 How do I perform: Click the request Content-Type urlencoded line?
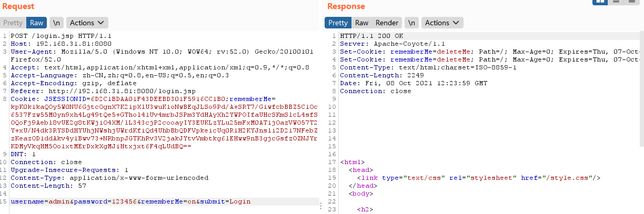coord(109,178)
